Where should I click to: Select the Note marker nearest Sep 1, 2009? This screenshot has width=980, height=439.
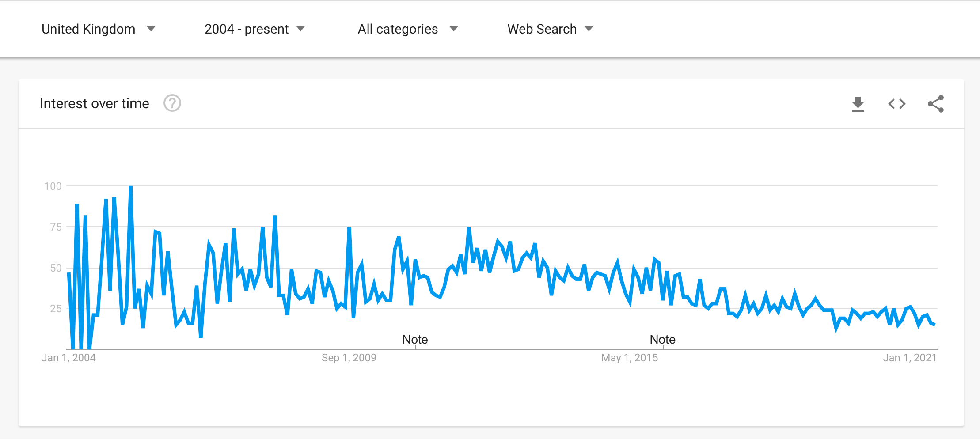(415, 339)
